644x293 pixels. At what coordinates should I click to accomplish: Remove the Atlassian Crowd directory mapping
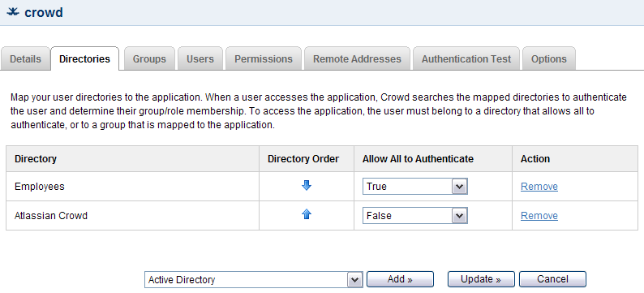point(539,216)
